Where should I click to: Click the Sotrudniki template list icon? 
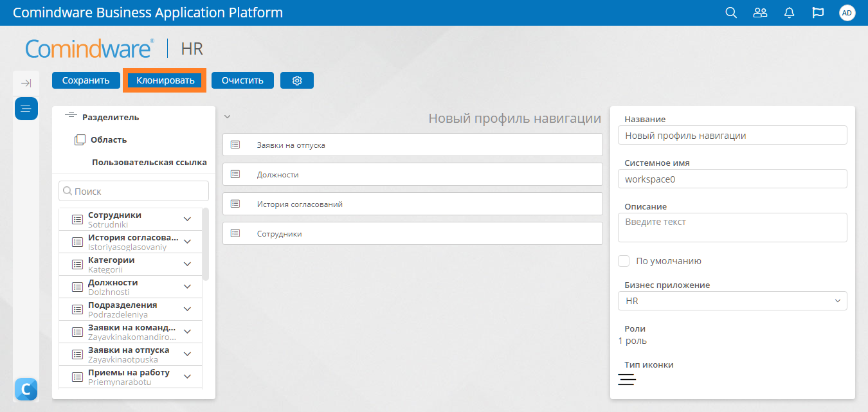tap(77, 219)
